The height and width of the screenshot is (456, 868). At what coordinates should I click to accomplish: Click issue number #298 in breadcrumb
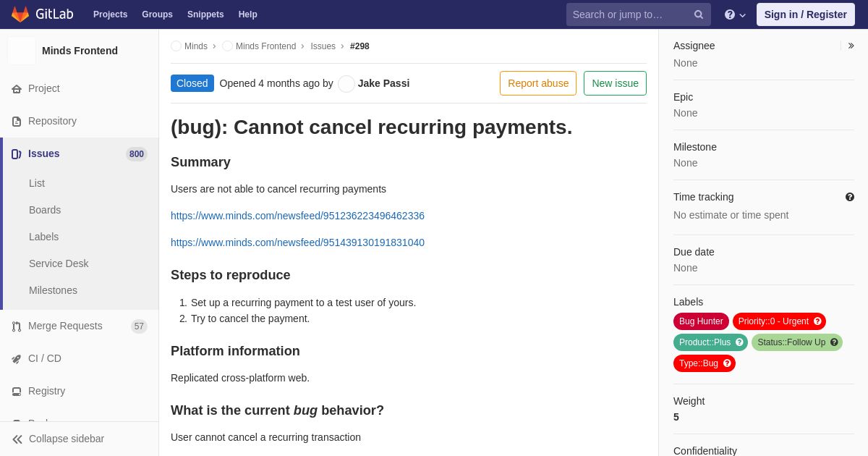click(359, 46)
